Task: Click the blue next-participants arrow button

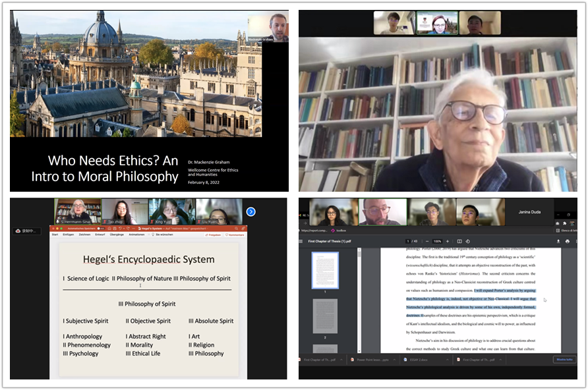Action: [250, 211]
